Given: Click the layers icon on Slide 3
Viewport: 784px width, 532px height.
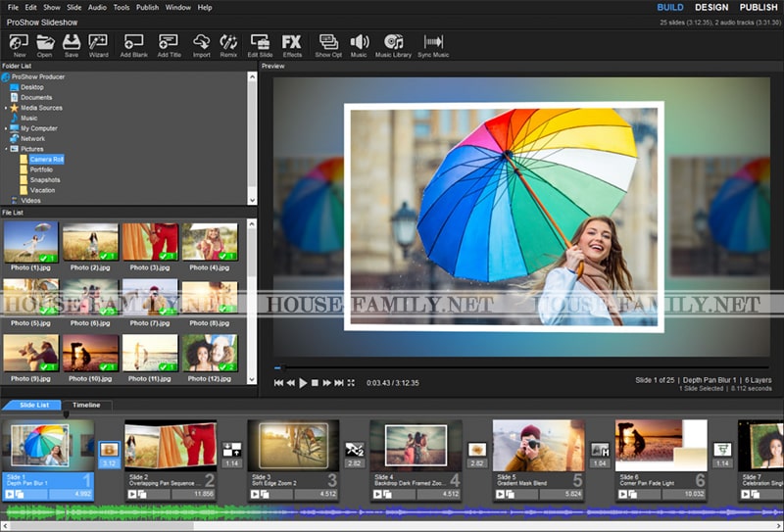Looking at the screenshot, I should click(x=265, y=495).
